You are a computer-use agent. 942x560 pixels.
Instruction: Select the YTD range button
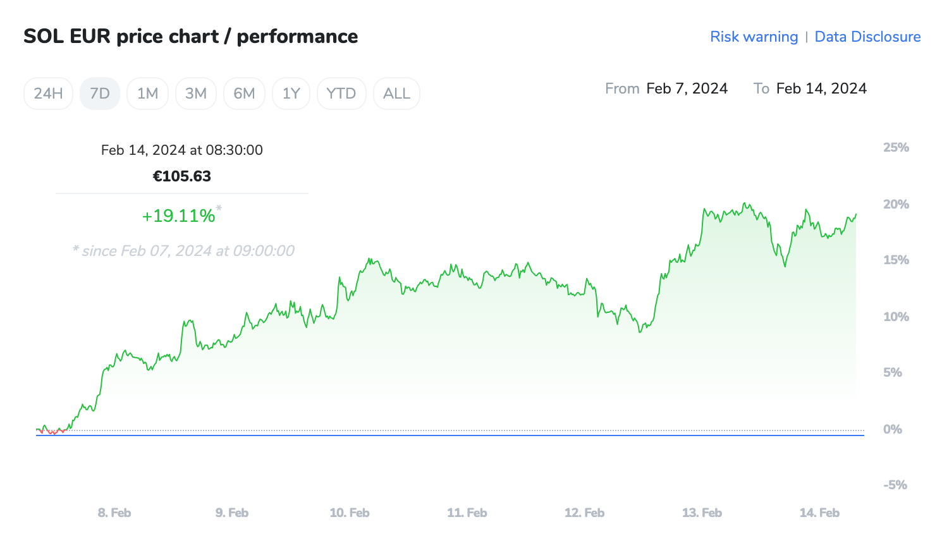click(x=341, y=94)
